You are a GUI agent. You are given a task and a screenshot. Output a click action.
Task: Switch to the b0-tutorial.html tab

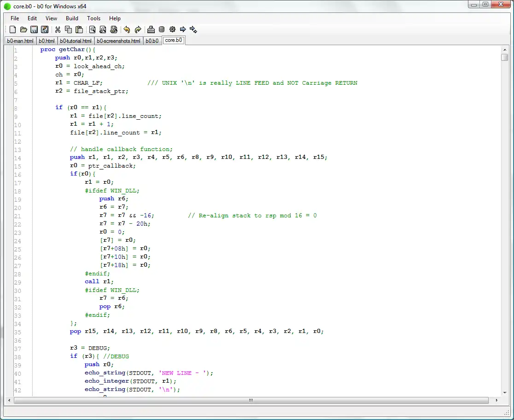pyautogui.click(x=76, y=41)
